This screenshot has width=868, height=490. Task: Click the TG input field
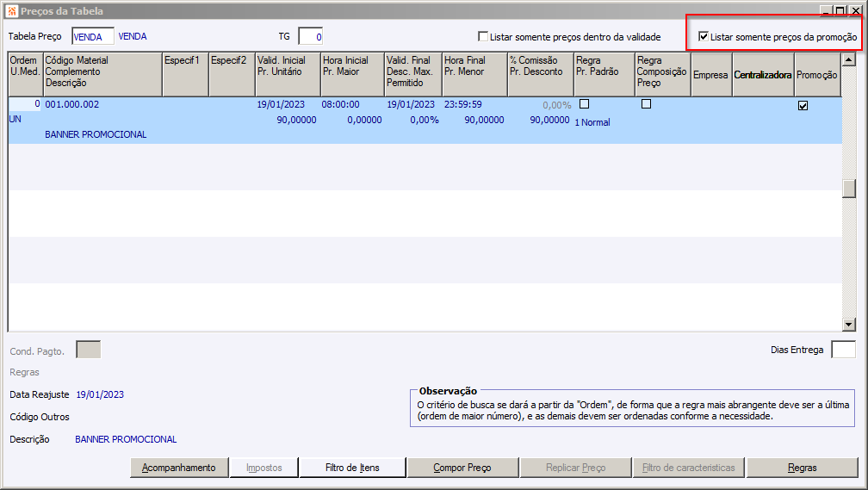tap(311, 36)
